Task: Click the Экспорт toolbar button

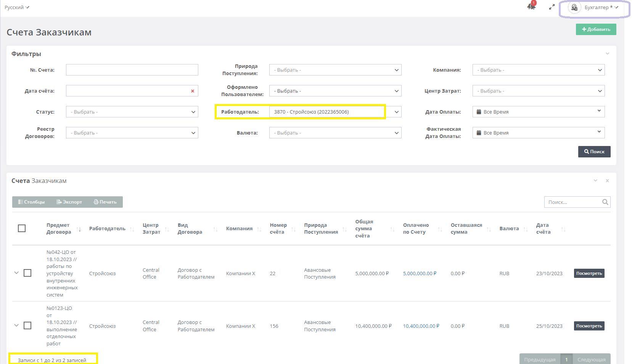Action: tap(69, 202)
